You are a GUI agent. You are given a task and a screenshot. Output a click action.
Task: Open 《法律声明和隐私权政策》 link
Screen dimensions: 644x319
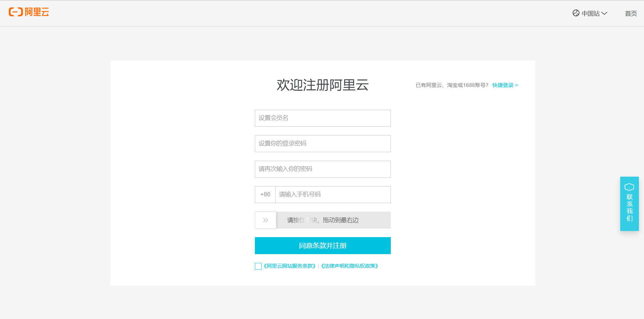(x=350, y=266)
